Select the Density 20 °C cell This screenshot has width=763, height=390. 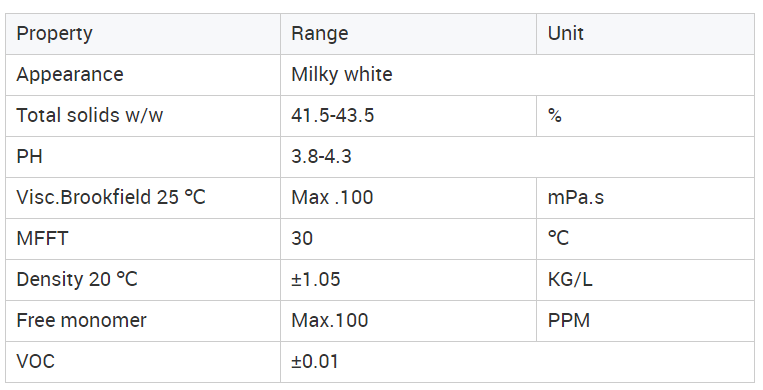coord(143,279)
